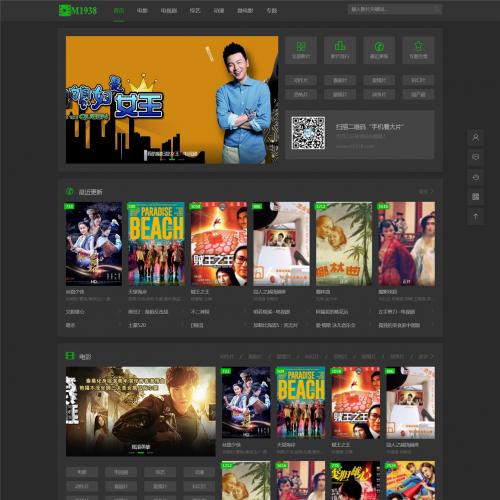Image resolution: width=500 pixels, height=500 pixels.
Task: Open the 不二神探 text link
Action: pos(200,311)
